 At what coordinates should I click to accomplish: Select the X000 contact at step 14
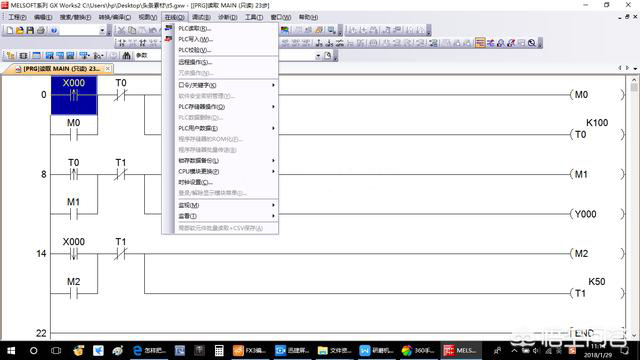point(74,249)
